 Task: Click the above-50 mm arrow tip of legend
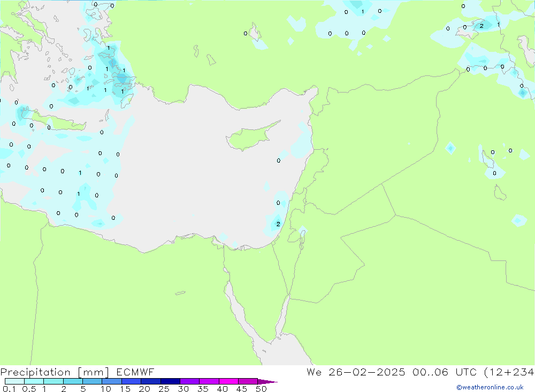(x=268, y=382)
